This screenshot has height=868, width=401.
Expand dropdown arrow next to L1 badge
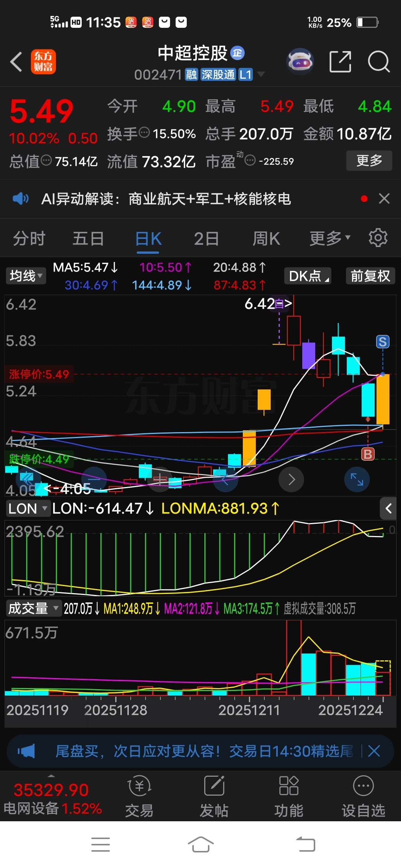click(x=261, y=74)
